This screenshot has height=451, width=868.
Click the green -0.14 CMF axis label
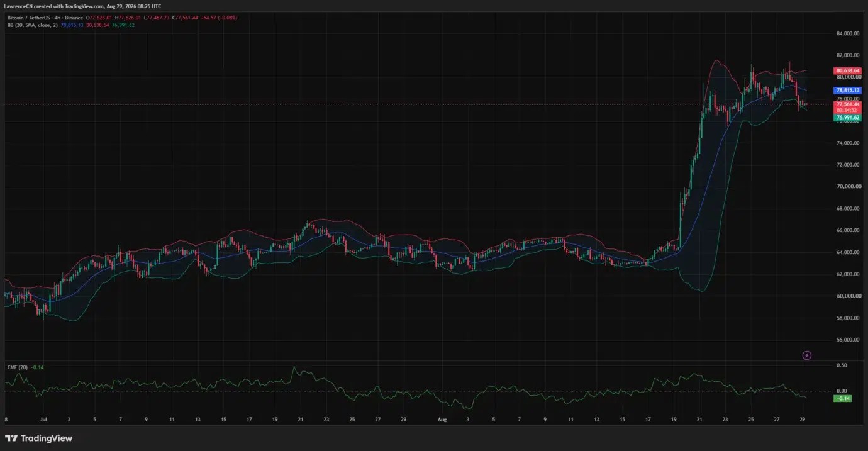pyautogui.click(x=843, y=399)
